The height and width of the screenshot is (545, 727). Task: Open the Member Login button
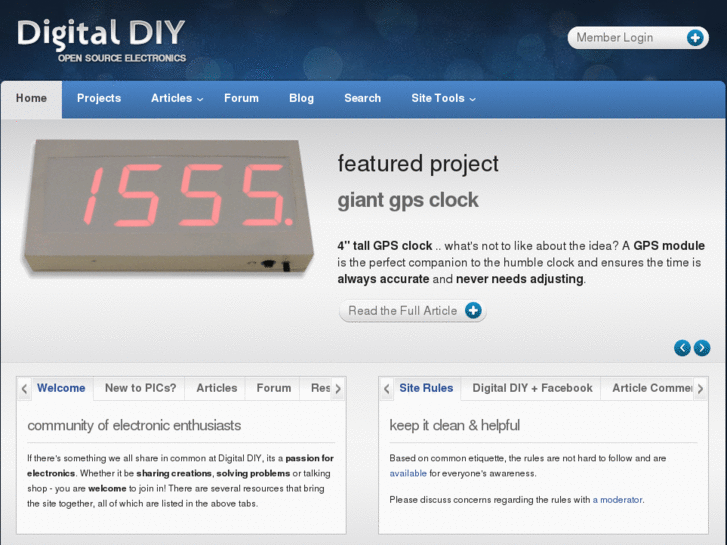(638, 38)
